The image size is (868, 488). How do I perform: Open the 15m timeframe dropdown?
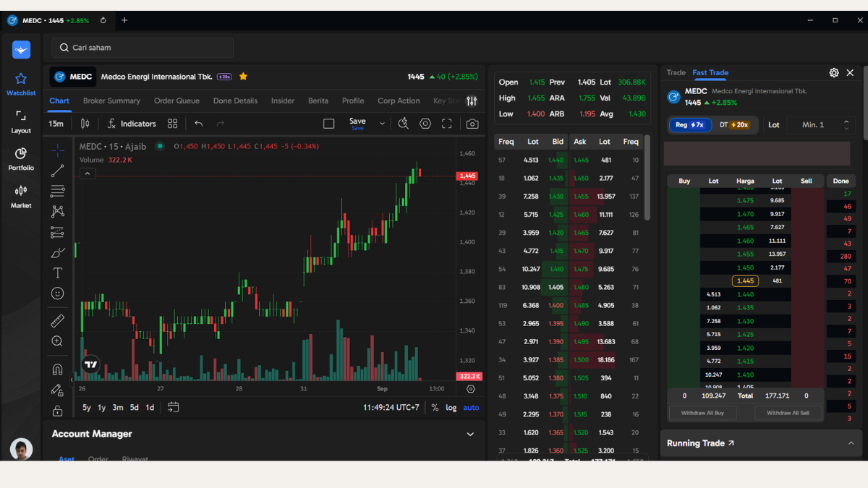[56, 124]
